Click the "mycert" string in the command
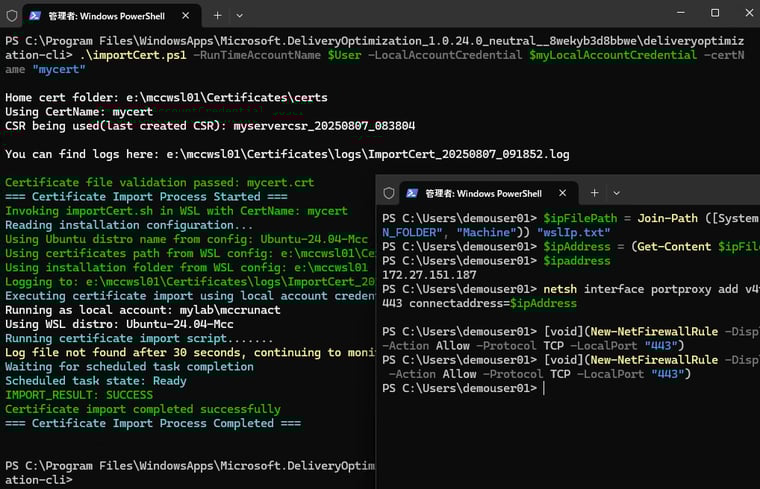Screen dimensions: 760x489 (59, 69)
